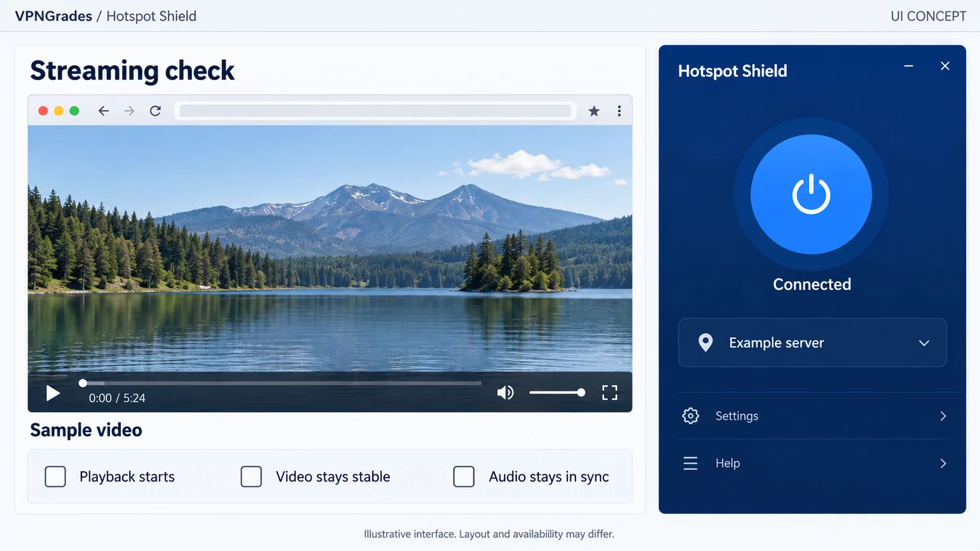Screen dimensions: 980x551
Task: Click the Help hamburger lines icon
Action: pos(690,463)
